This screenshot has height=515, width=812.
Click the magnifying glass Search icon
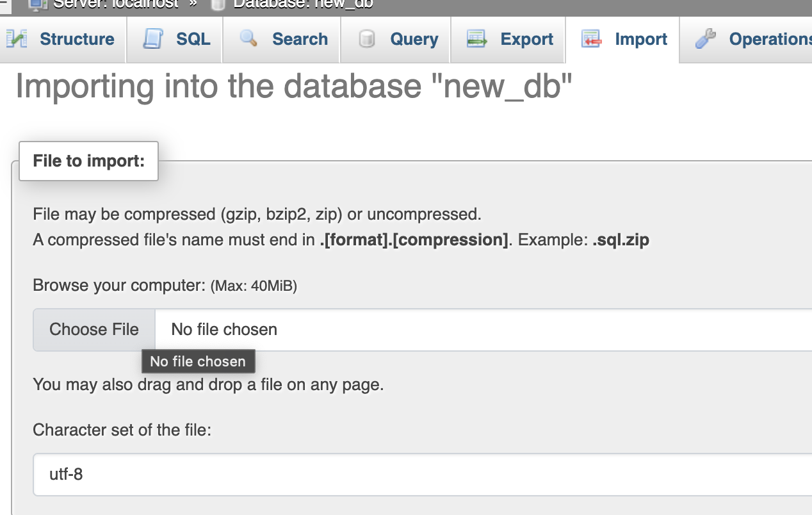point(248,39)
